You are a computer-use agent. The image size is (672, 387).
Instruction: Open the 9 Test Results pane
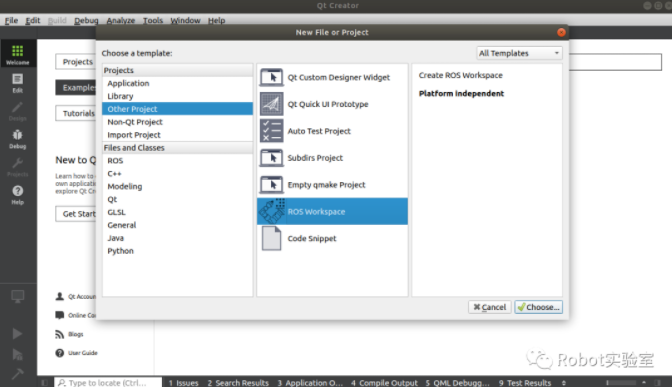tap(525, 383)
